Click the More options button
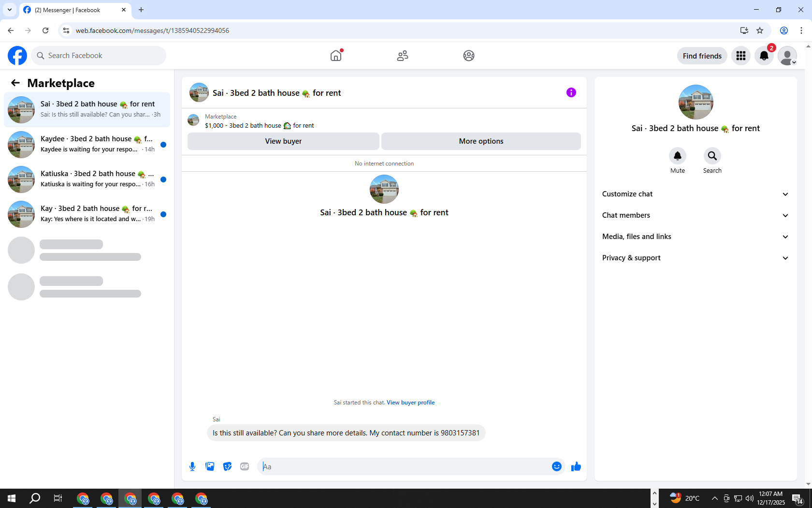Viewport: 812px width, 508px height. click(x=481, y=141)
